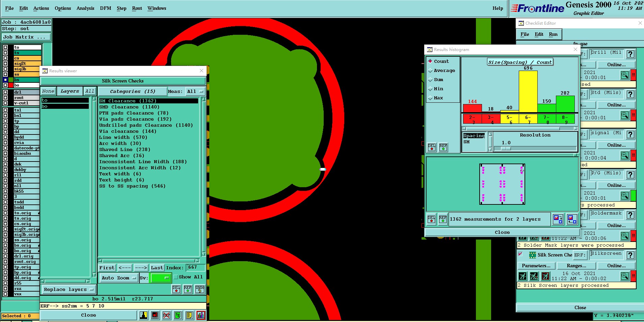The image size is (644, 322).
Task: Click the down arrow of categories list scrollbar
Action: click(x=204, y=254)
